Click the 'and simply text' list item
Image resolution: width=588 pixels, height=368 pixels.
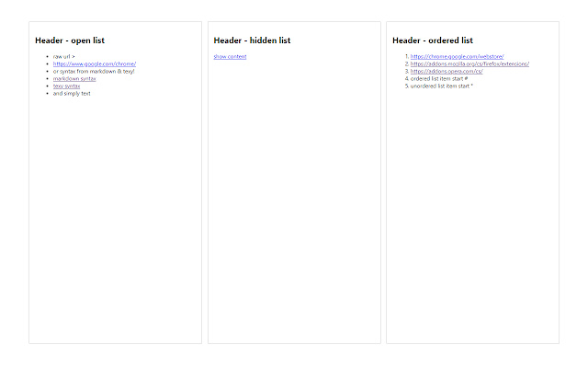[72, 93]
